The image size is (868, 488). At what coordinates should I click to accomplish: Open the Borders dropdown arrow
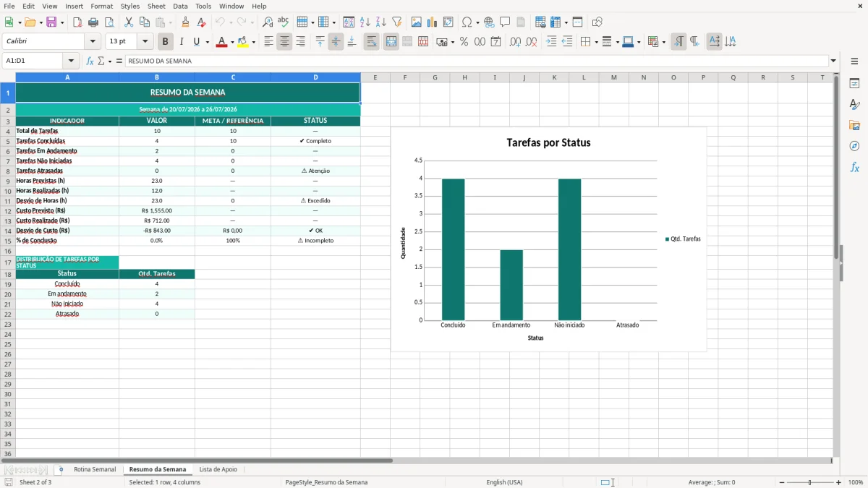(595, 42)
